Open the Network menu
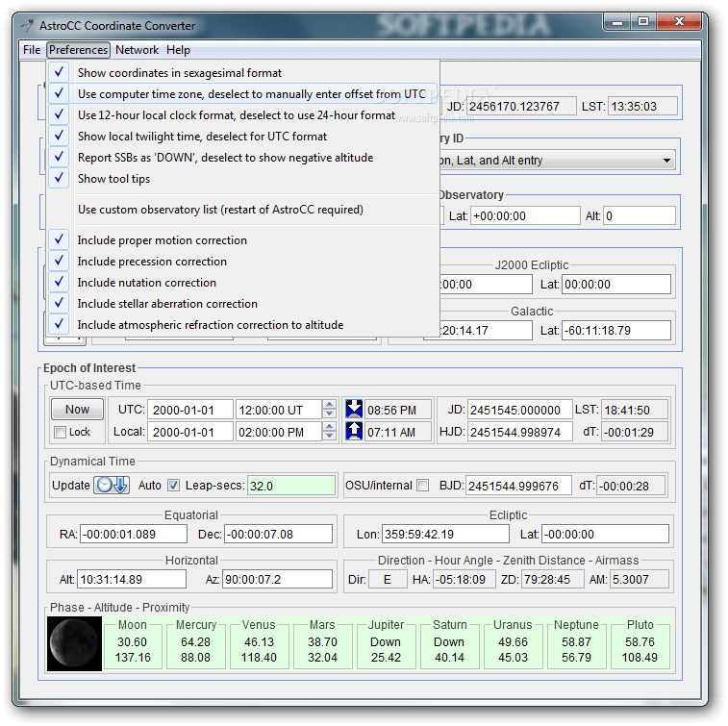The height and width of the screenshot is (726, 728). pos(137,50)
